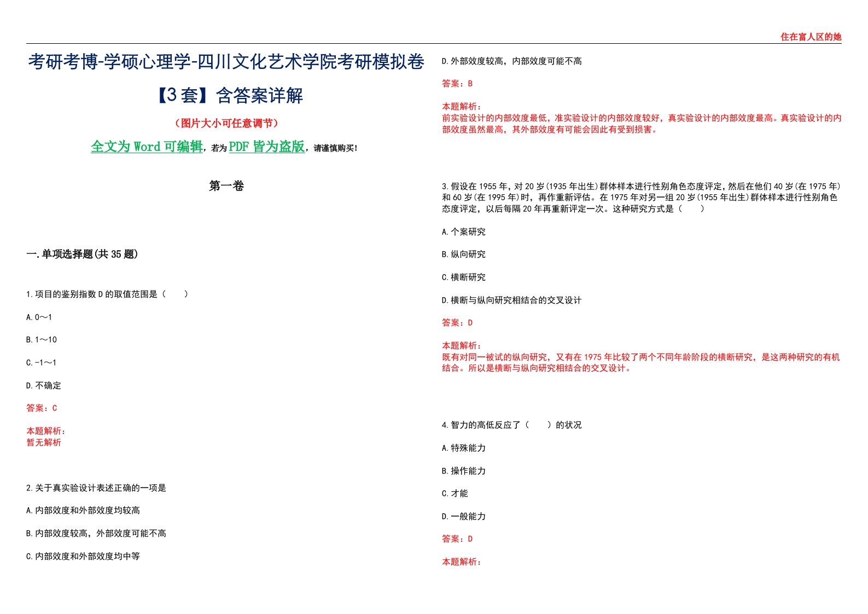This screenshot has height=614, width=868.
Task: Click question 3 beginning 假设在1955年
Action: [642, 198]
